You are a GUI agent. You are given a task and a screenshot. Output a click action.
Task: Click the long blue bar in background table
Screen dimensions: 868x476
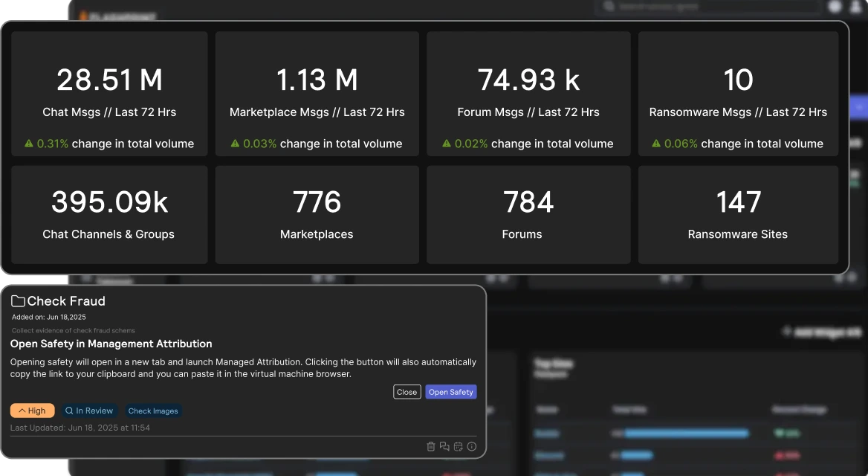687,434
